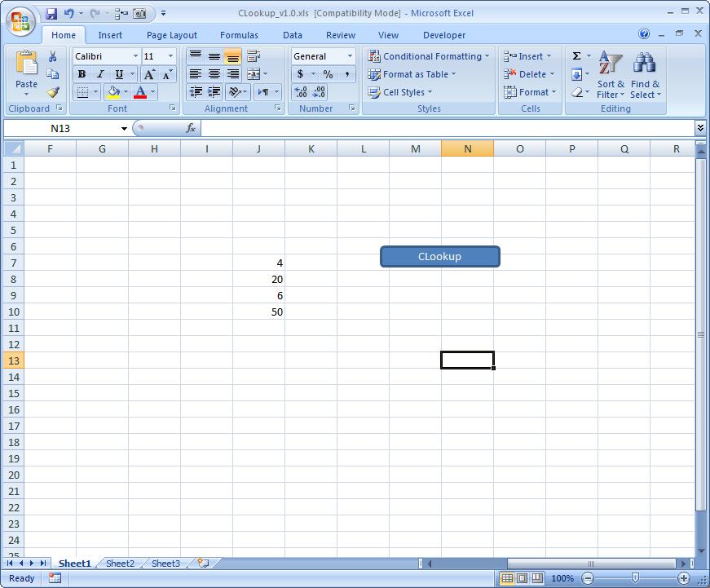
Task: Click Delete cells button
Action: point(529,74)
